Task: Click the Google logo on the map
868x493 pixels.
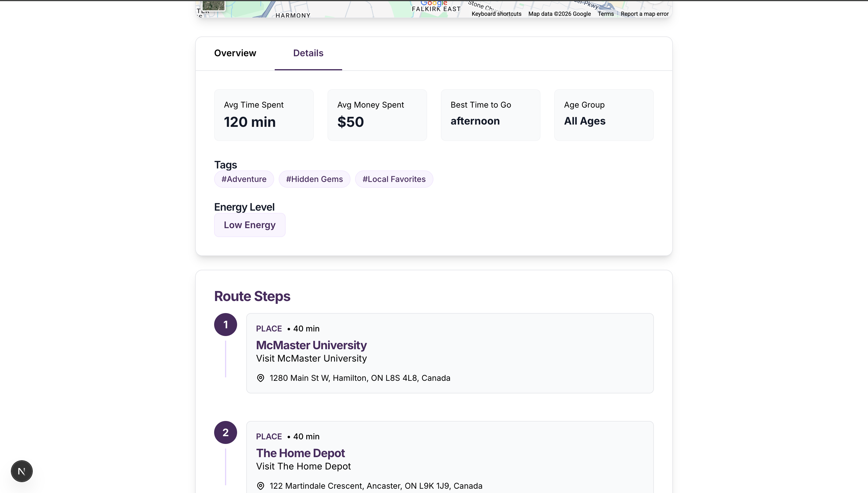Action: pos(433,3)
